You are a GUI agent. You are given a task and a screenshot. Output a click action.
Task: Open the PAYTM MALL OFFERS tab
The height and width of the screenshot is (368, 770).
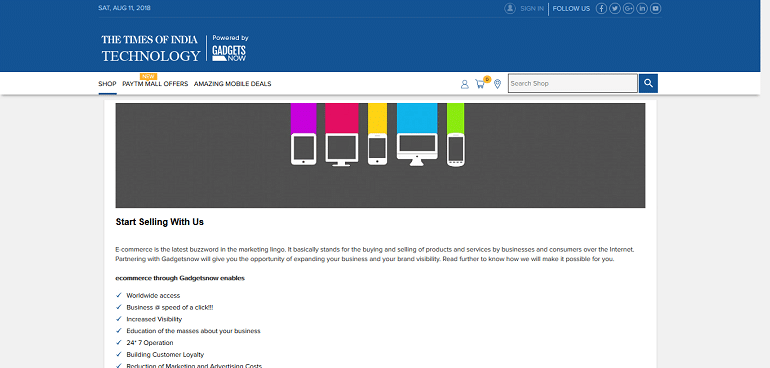[155, 84]
